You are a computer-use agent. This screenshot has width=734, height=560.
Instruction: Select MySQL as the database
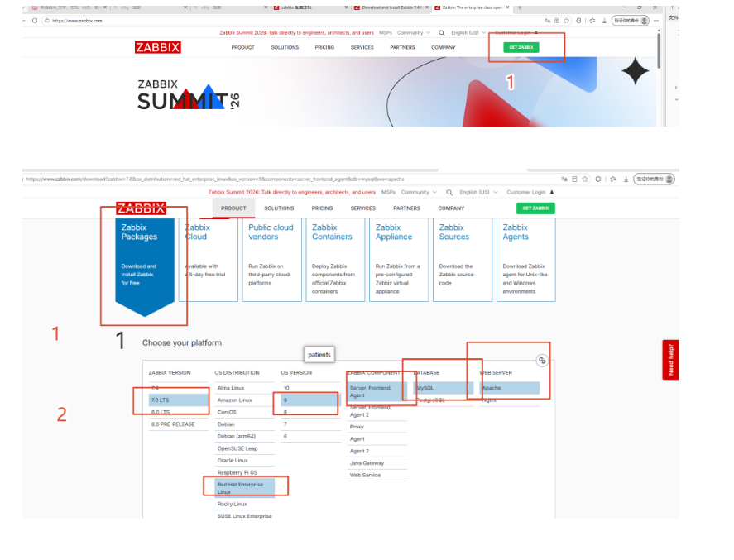444,388
